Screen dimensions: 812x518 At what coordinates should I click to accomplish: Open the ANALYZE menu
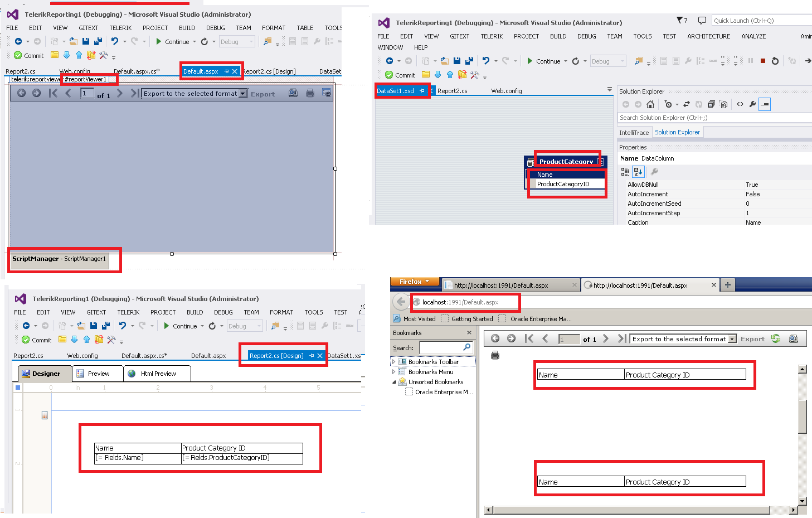(x=753, y=36)
